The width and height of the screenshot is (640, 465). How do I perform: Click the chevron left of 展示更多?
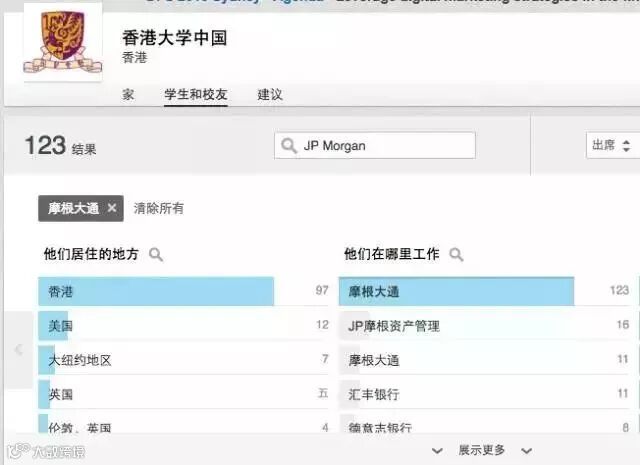point(437,451)
